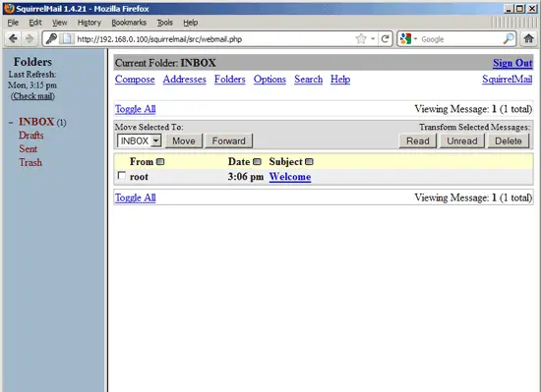Sort messages by From column icon
Screen dimensions: 541x392
tap(160, 162)
